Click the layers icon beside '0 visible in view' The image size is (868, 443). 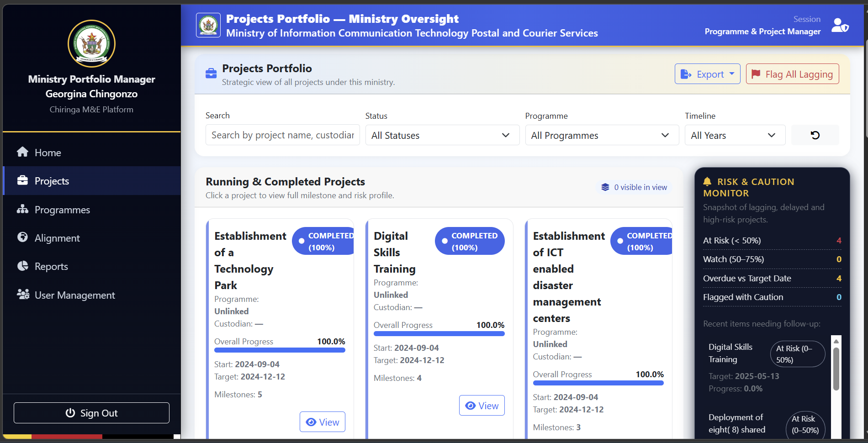click(605, 187)
